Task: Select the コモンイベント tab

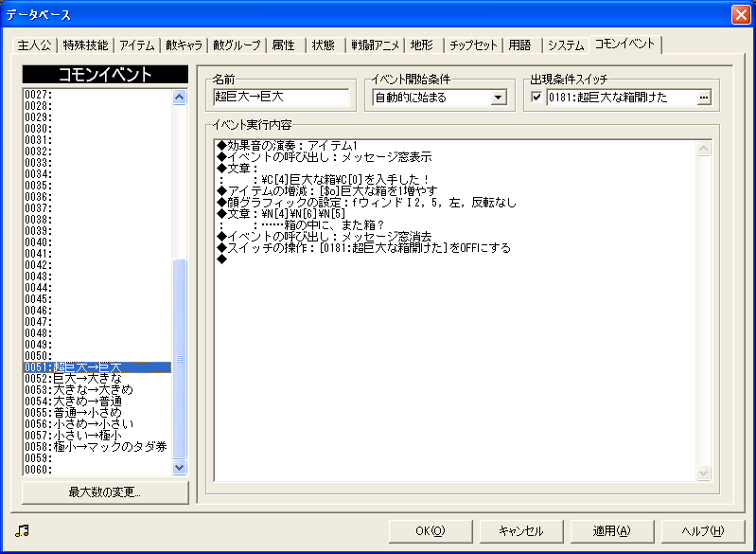Action: tap(625, 44)
